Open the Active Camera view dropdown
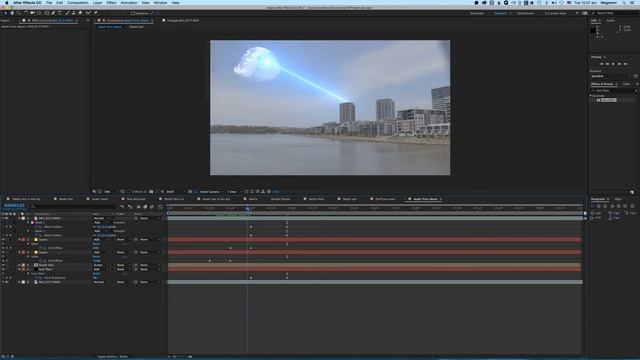 (211, 191)
